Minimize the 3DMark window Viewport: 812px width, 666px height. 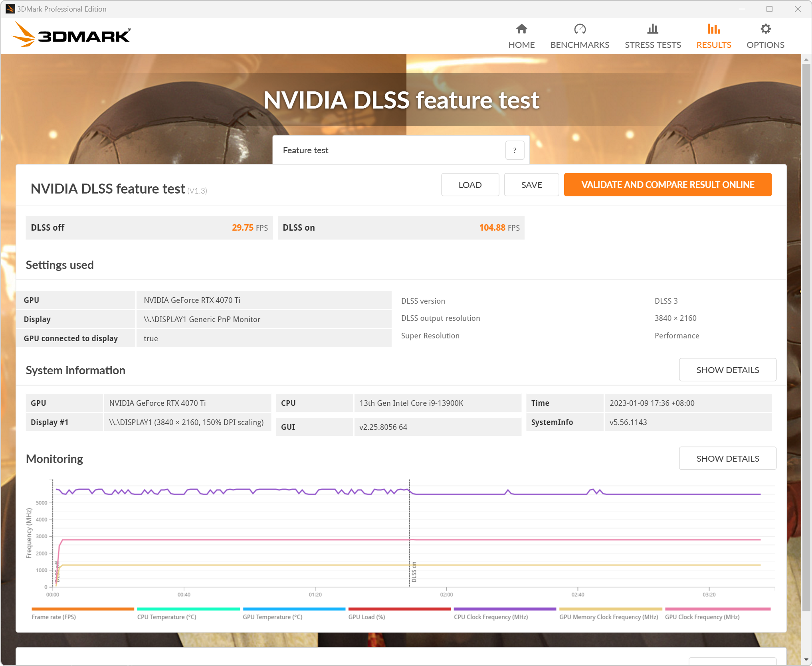click(x=742, y=9)
